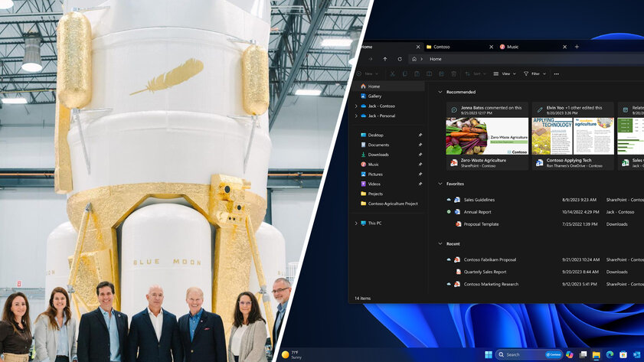Expand Jack - Personal in sidebar
The width and height of the screenshot is (644, 362).
pyautogui.click(x=356, y=116)
